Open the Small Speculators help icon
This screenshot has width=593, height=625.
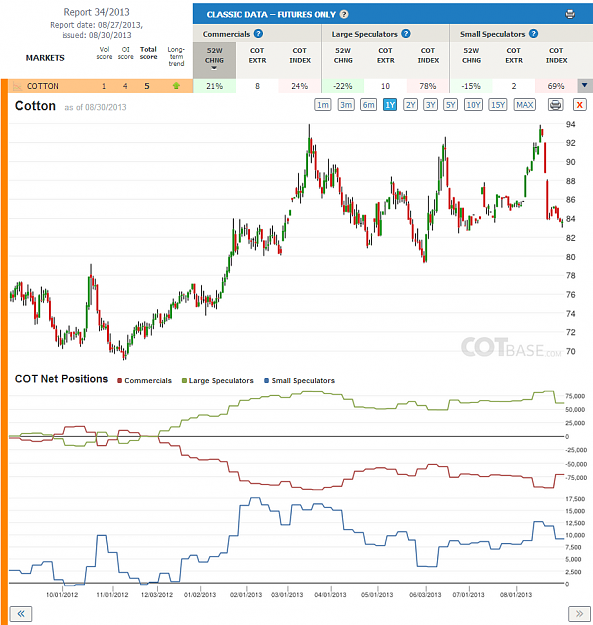tap(534, 34)
